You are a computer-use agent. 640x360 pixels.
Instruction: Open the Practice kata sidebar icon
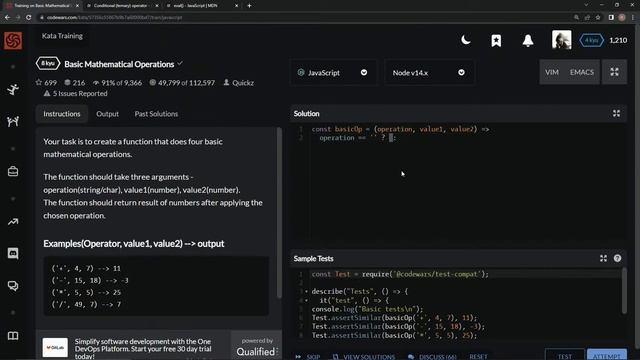[13, 89]
